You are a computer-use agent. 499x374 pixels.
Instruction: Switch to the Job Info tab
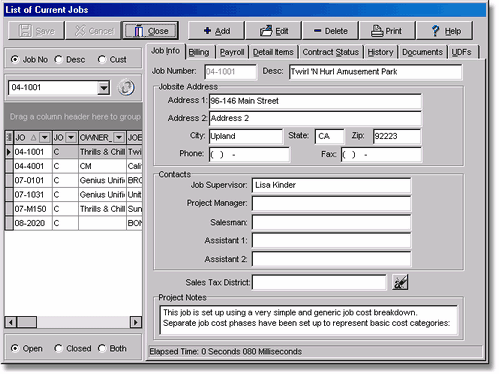coord(165,51)
